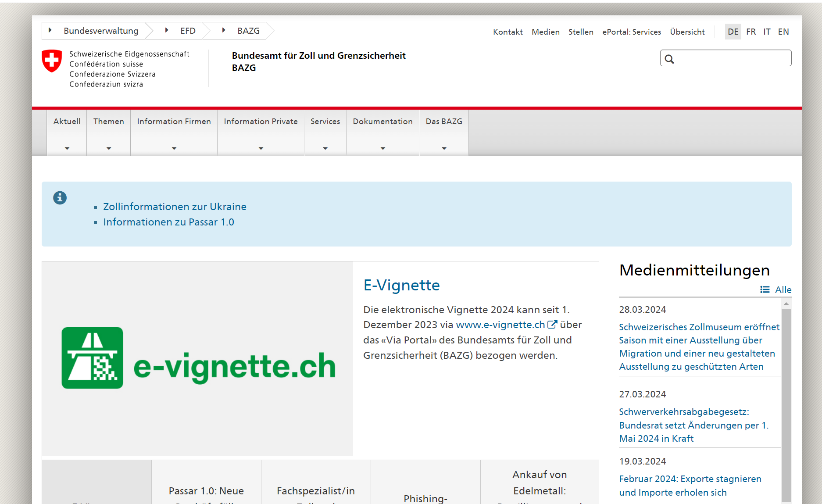Select the Passar 1.0: Neue carousel tab
The width and height of the screenshot is (822, 504).
(x=206, y=483)
